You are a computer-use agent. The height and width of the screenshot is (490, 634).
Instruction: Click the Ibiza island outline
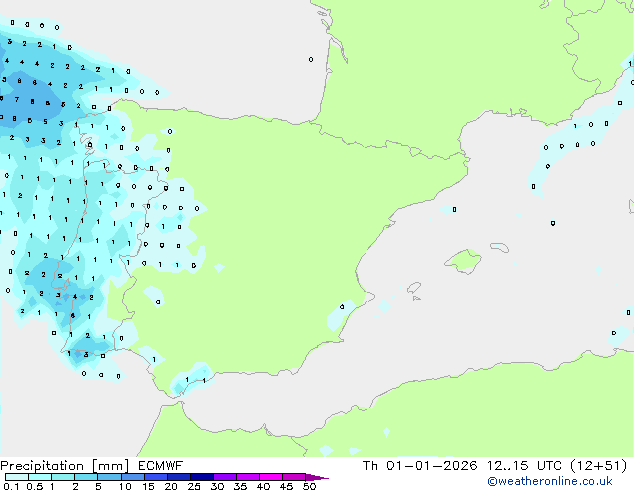coord(414,288)
